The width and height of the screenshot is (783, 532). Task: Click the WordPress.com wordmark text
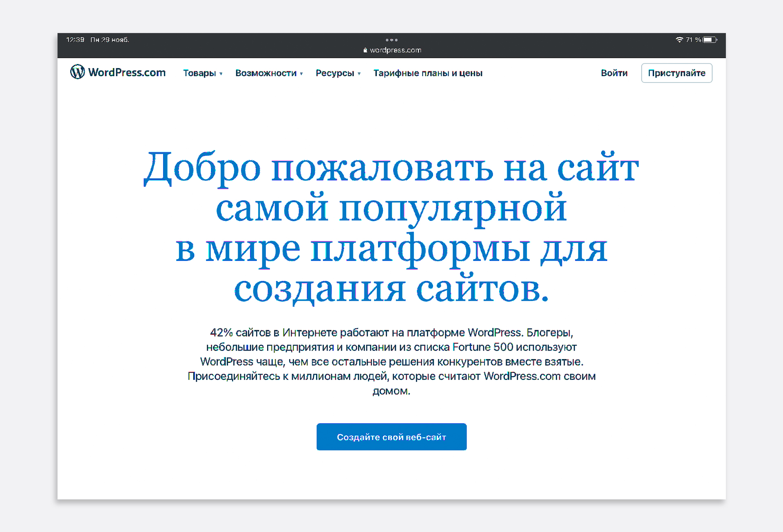point(127,73)
